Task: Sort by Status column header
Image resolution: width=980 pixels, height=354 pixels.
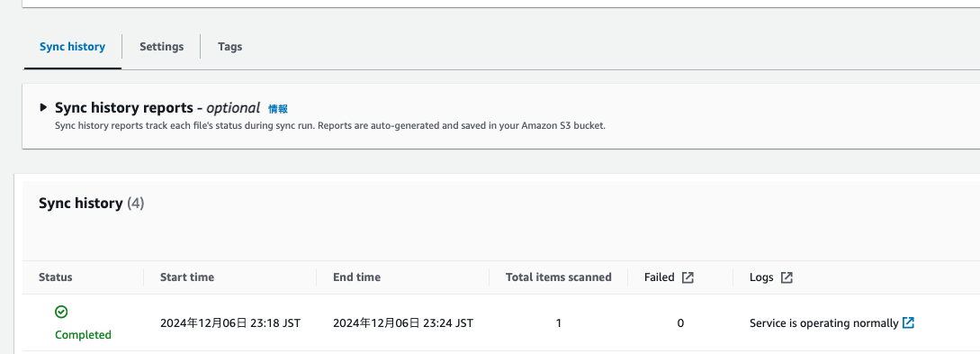Action: coord(56,277)
